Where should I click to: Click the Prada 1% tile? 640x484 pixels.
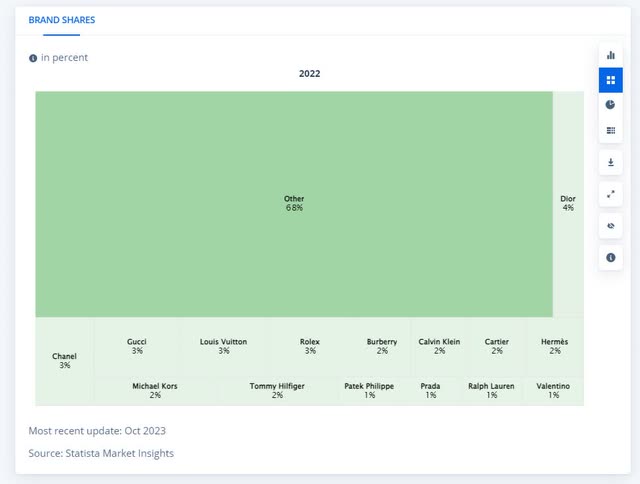[431, 391]
